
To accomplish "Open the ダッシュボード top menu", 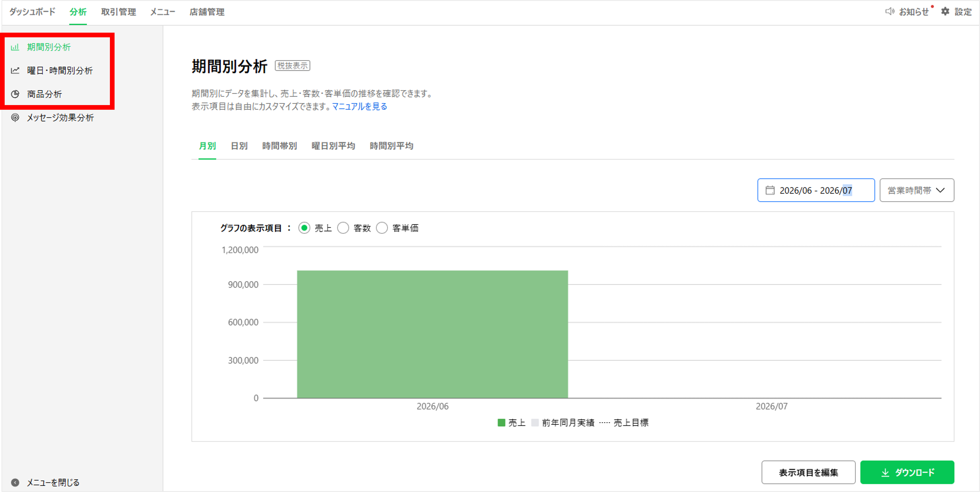I will click(32, 12).
